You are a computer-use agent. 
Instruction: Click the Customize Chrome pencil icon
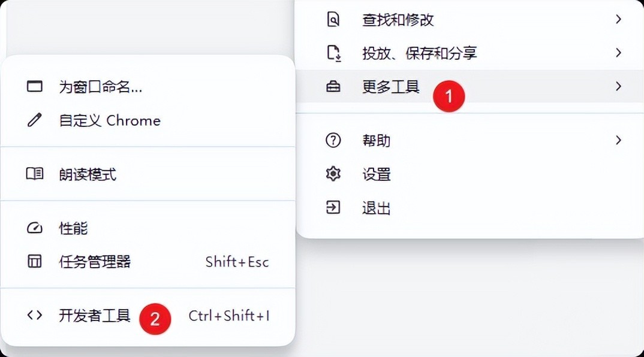tap(35, 120)
